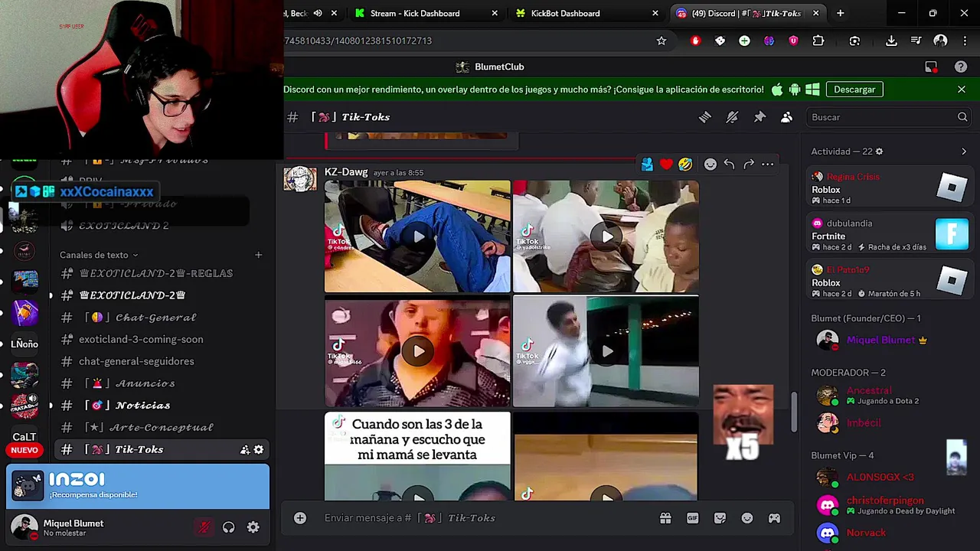Open the gift icon in the message bar
This screenshot has width=980, height=551.
click(665, 518)
